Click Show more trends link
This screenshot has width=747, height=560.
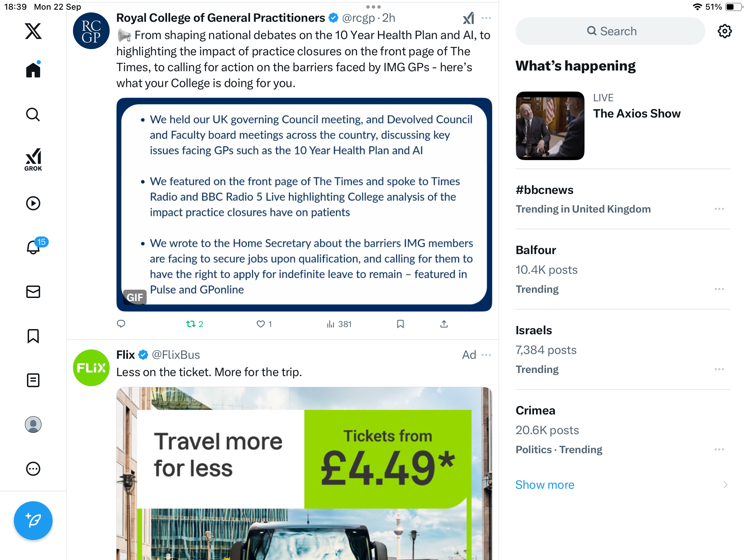pos(545,485)
